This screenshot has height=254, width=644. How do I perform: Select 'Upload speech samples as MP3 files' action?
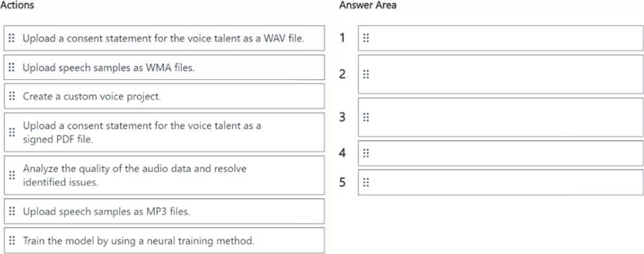coord(164,211)
